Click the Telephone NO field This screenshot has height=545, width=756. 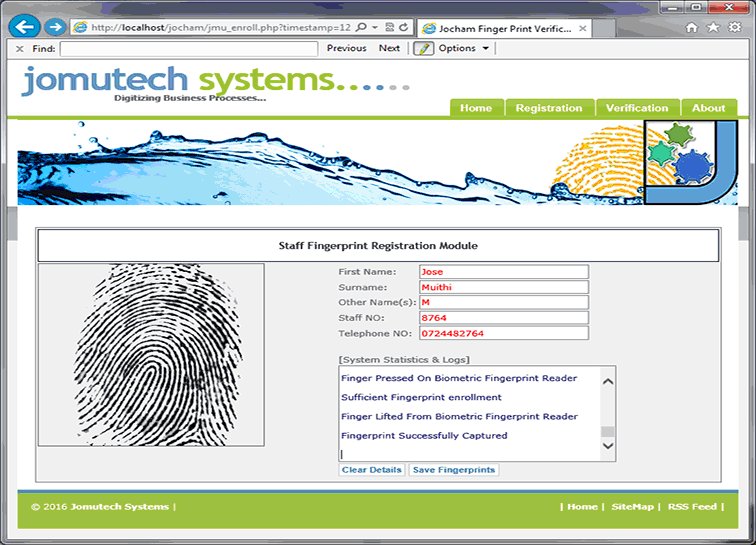click(x=504, y=333)
